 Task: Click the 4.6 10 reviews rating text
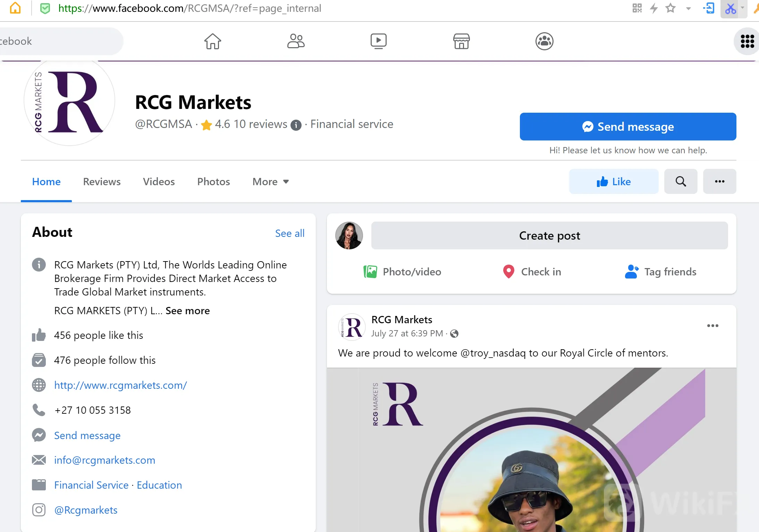point(251,124)
